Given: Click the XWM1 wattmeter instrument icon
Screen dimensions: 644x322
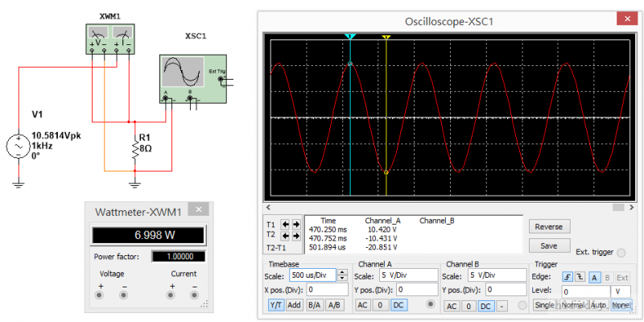Looking at the screenshot, I should coord(111,36).
